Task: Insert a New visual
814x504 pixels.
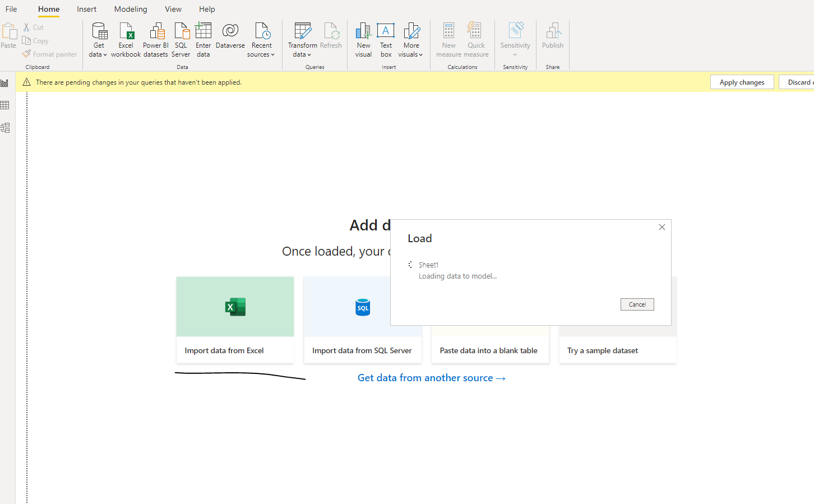Action: pyautogui.click(x=363, y=40)
